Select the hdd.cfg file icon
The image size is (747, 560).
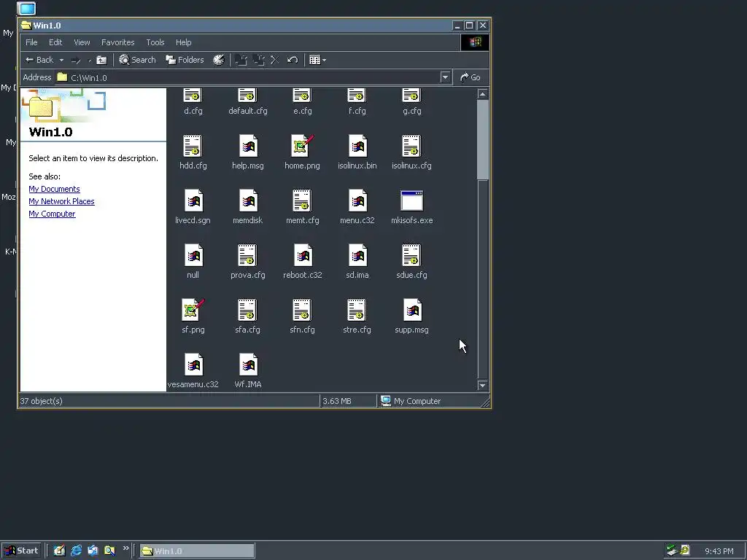pyautogui.click(x=193, y=146)
